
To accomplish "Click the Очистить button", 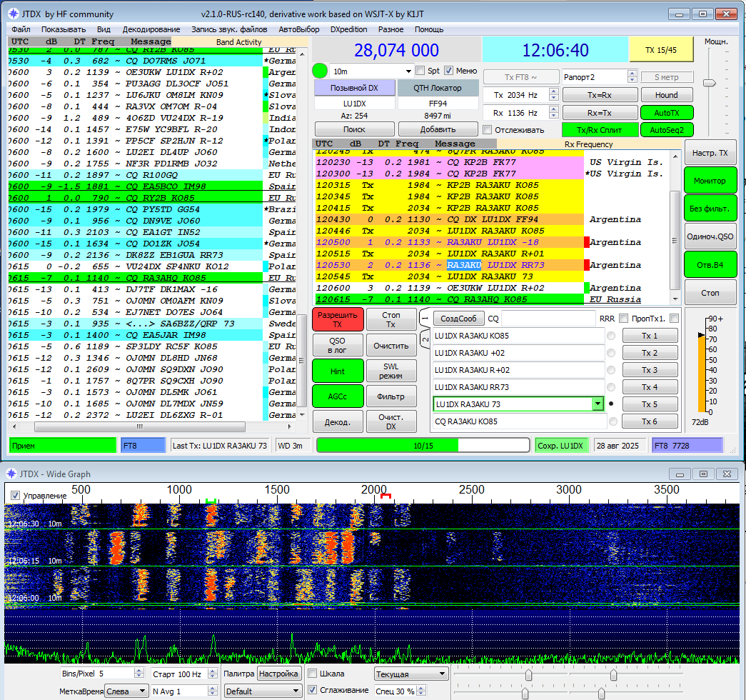I will (x=390, y=346).
